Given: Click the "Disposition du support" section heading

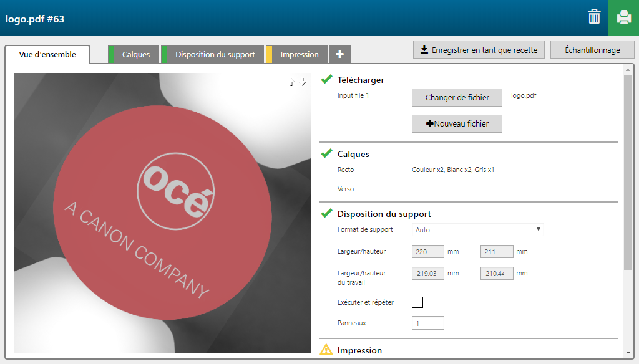Looking at the screenshot, I should [384, 214].
